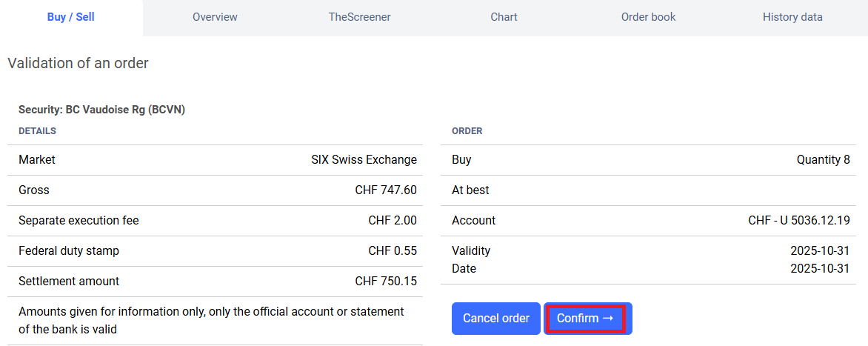Click the Validity row label
This screenshot has height=346, width=868.
point(471,251)
